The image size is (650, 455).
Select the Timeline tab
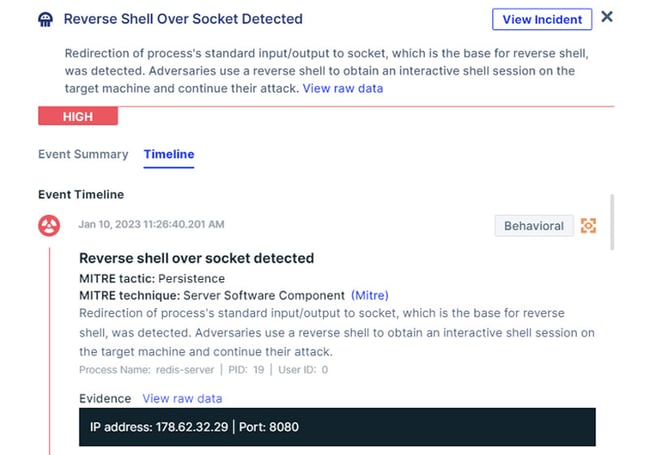tap(169, 154)
